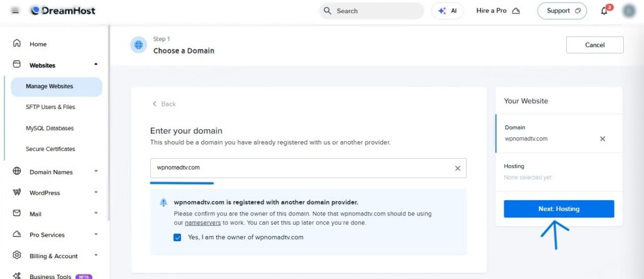Clear the domain input with X icon
The width and height of the screenshot is (644, 279).
tap(458, 168)
